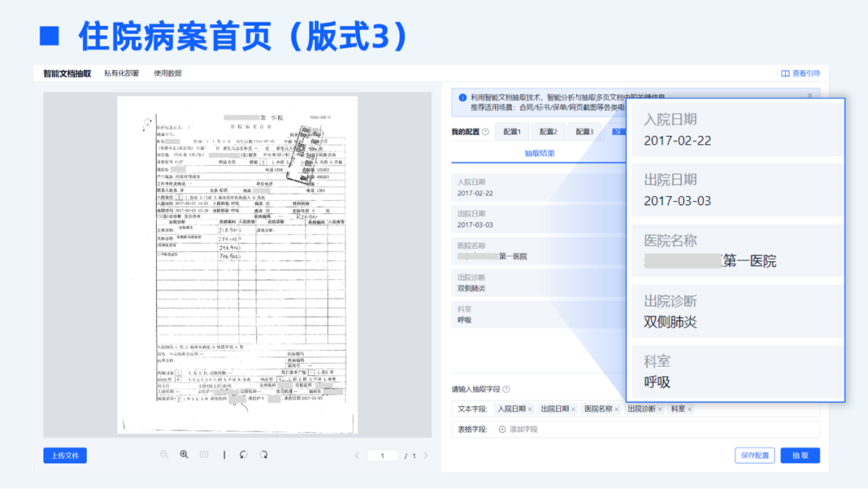Click the 文本字段 label

473,409
